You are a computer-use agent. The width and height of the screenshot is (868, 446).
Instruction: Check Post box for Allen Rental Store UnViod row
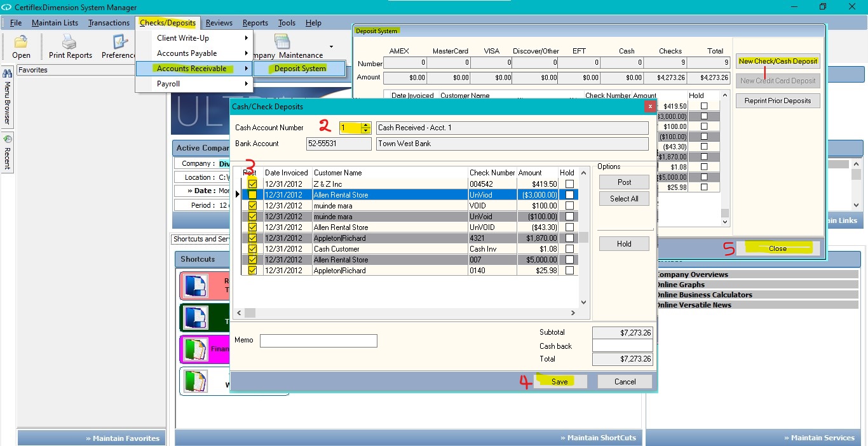point(252,195)
